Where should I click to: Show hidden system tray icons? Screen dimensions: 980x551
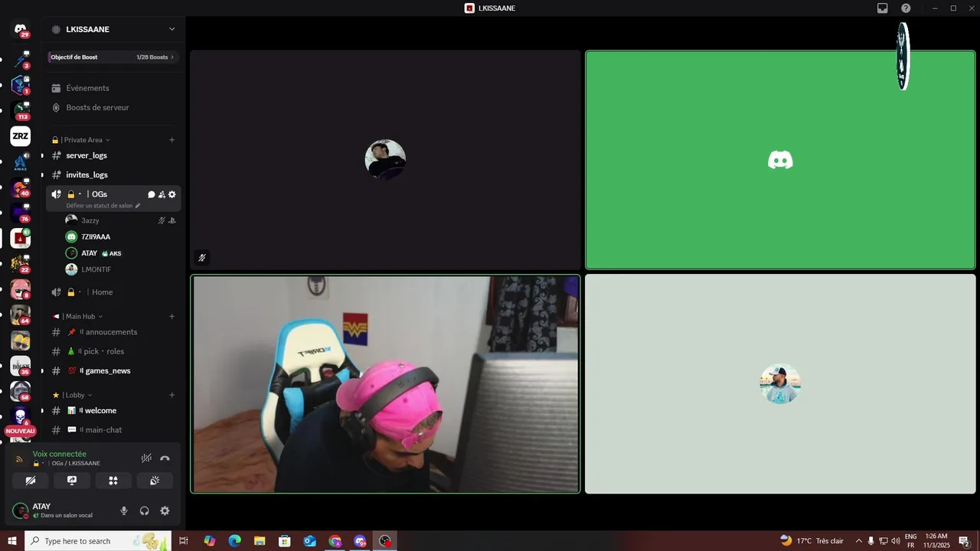tap(858, 541)
